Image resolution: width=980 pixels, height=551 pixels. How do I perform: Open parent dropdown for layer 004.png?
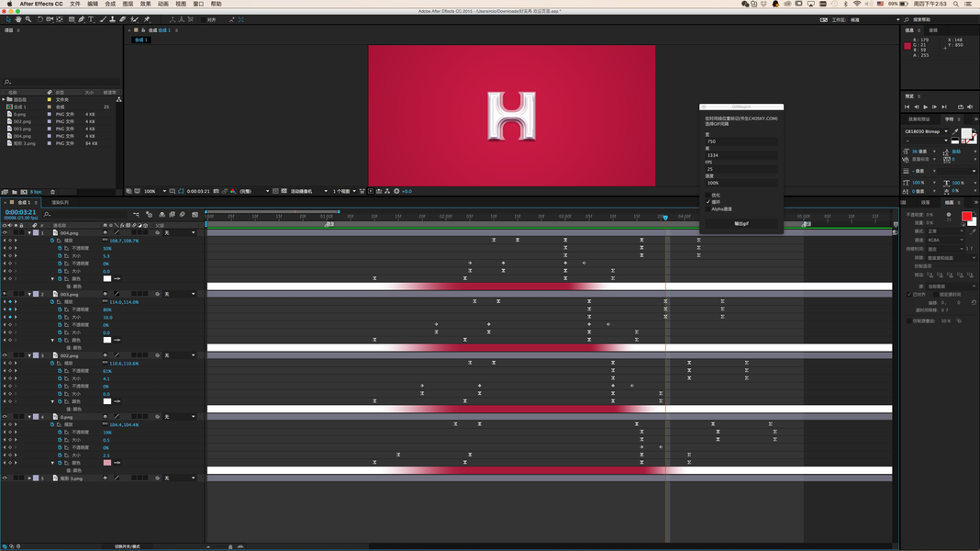180,232
